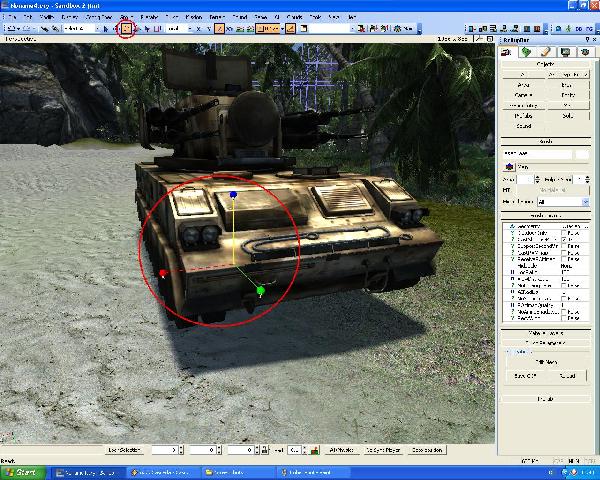Select the Rotate tool icon
The image size is (600, 480).
click(137, 29)
